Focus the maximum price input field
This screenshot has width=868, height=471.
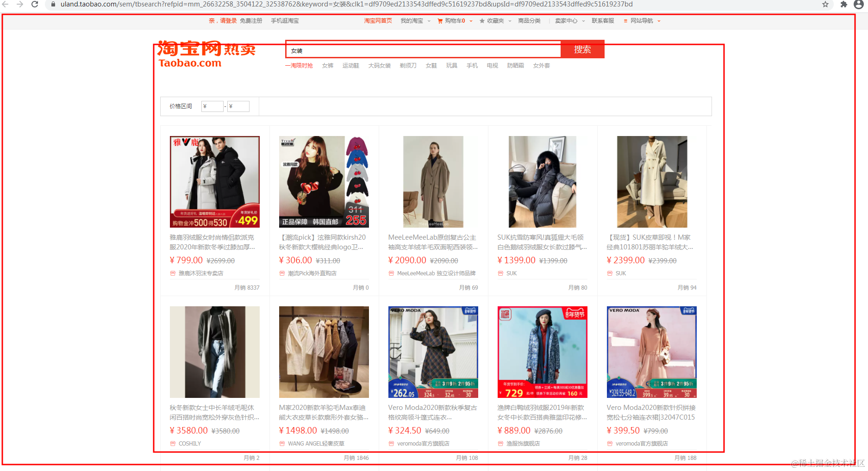(x=238, y=106)
